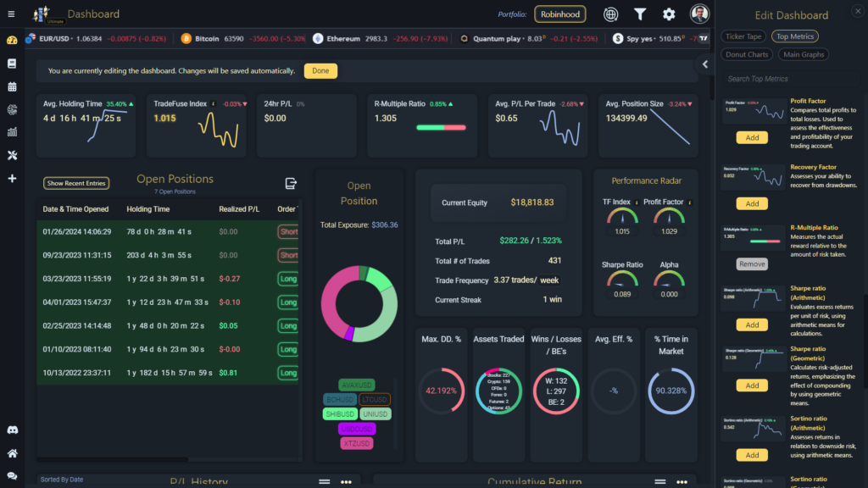Remove the R-Multiple Ratio metric
The width and height of the screenshot is (868, 488).
click(x=752, y=264)
